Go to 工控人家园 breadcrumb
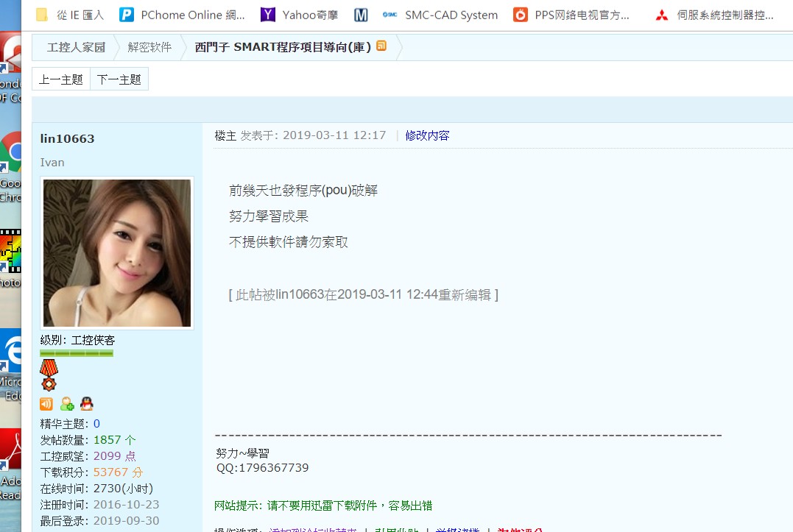Screen dimensions: 793x532 coord(76,47)
